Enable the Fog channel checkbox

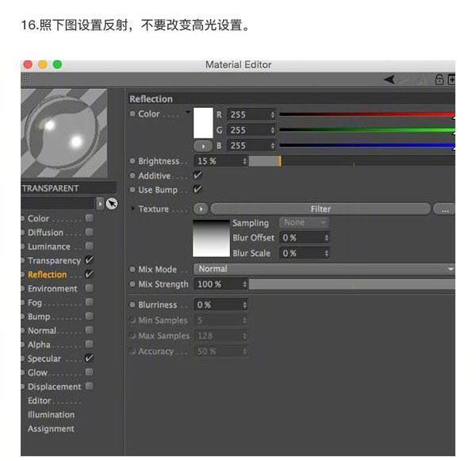(89, 302)
